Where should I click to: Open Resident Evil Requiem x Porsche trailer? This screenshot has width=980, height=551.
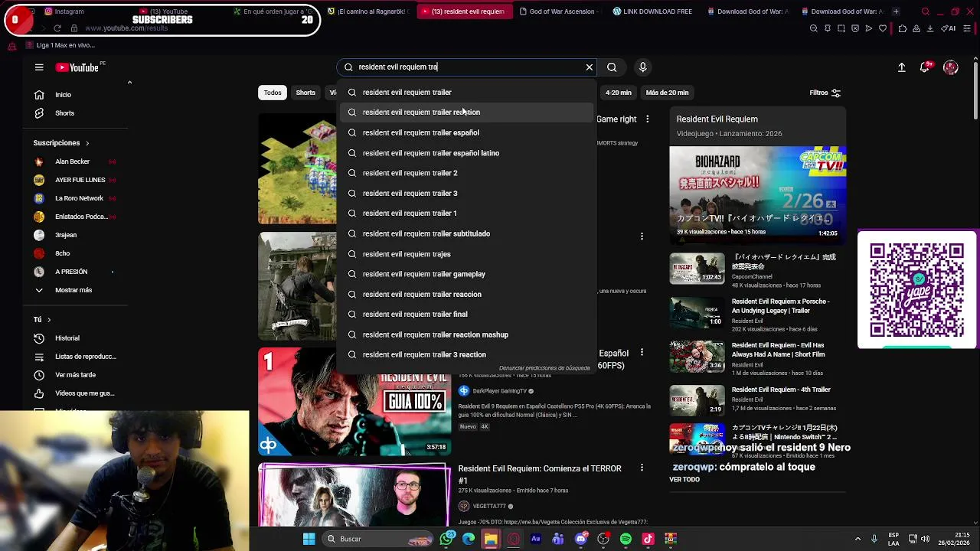[x=780, y=305]
